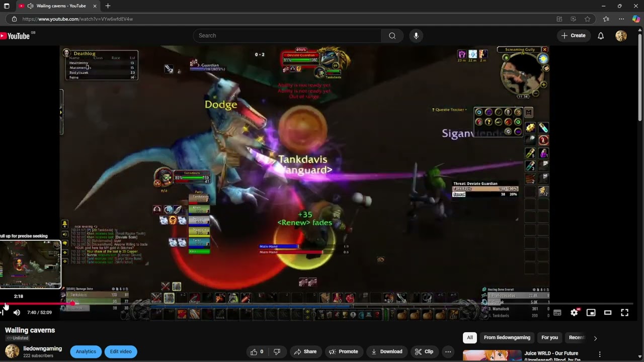Screen dimensions: 644x362
Task: Share the Wailing caverns video
Action: click(x=305, y=351)
